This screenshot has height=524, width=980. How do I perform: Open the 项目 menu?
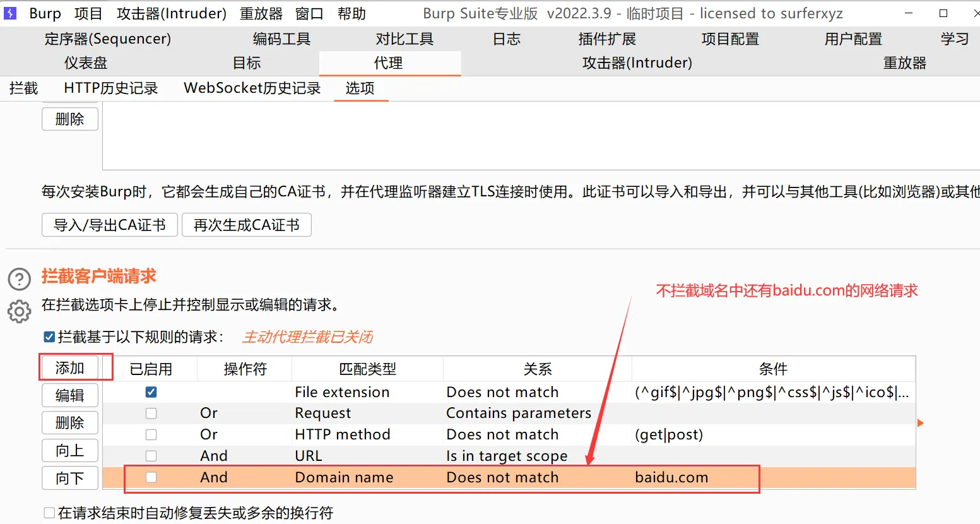click(88, 13)
